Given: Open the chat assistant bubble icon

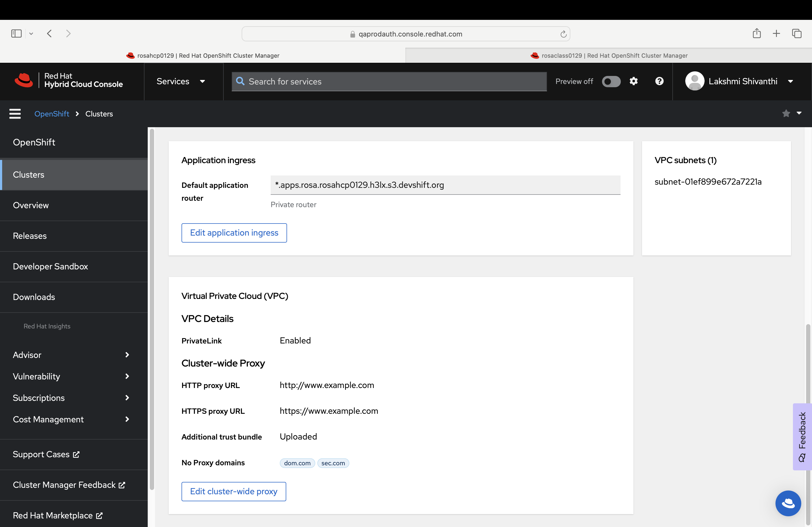Looking at the screenshot, I should click(x=788, y=503).
